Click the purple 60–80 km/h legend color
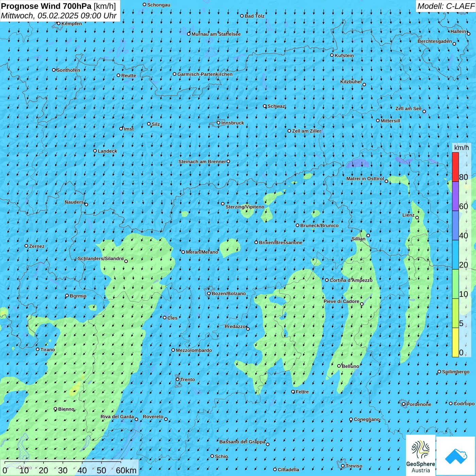 455,196
